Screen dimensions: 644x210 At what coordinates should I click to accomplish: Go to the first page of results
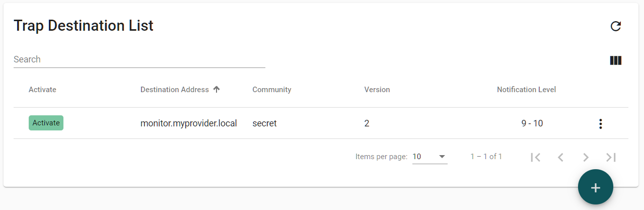click(x=536, y=157)
